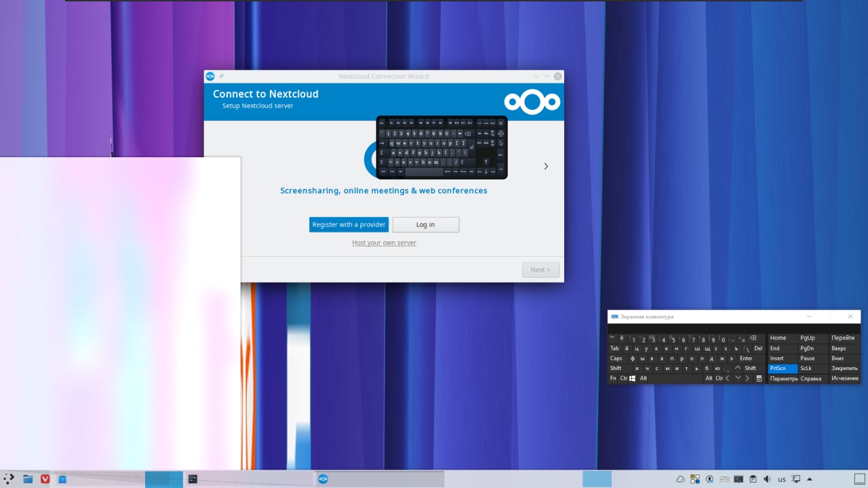Click the PgUp key on the on-screen keyboard
Screen dimensions: 868x488
click(x=813, y=338)
